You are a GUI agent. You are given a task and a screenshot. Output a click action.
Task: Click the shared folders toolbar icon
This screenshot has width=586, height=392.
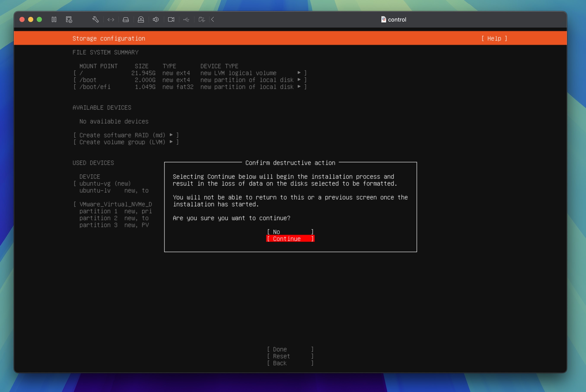[x=201, y=19]
